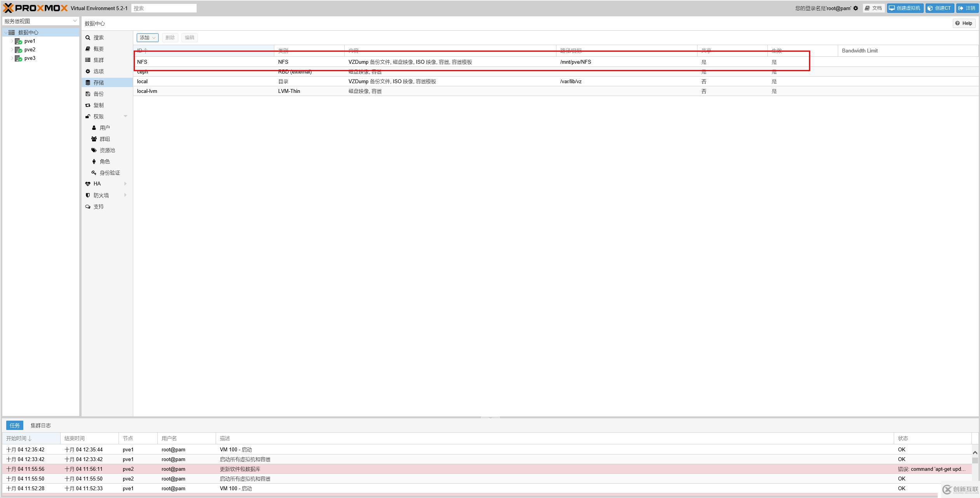Click the pve3 node server icon
980x498 pixels.
point(18,58)
